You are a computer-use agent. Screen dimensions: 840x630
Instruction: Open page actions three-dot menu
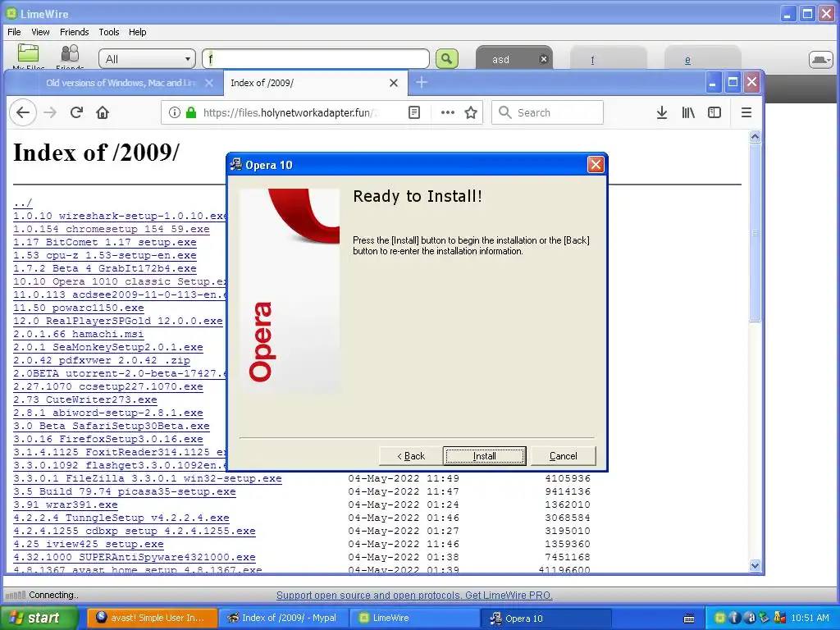[447, 112]
